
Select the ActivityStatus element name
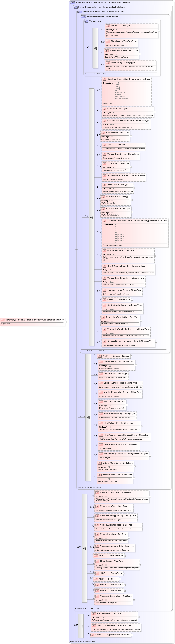coord(103,613)
